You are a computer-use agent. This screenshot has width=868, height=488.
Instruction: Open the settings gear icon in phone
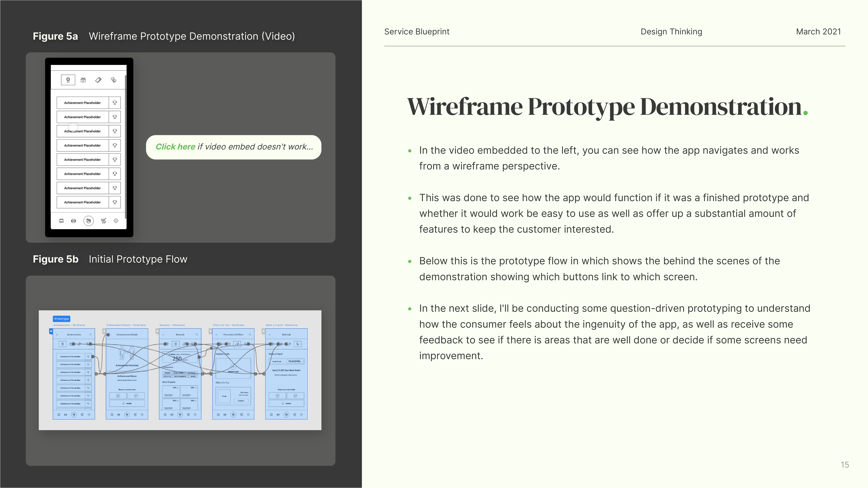116,221
